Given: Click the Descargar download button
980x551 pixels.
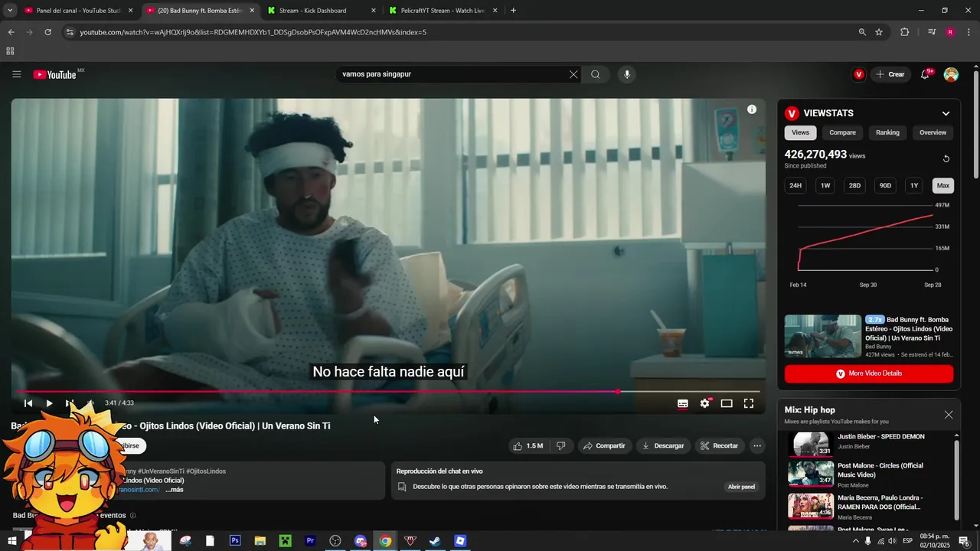Looking at the screenshot, I should tap(663, 445).
